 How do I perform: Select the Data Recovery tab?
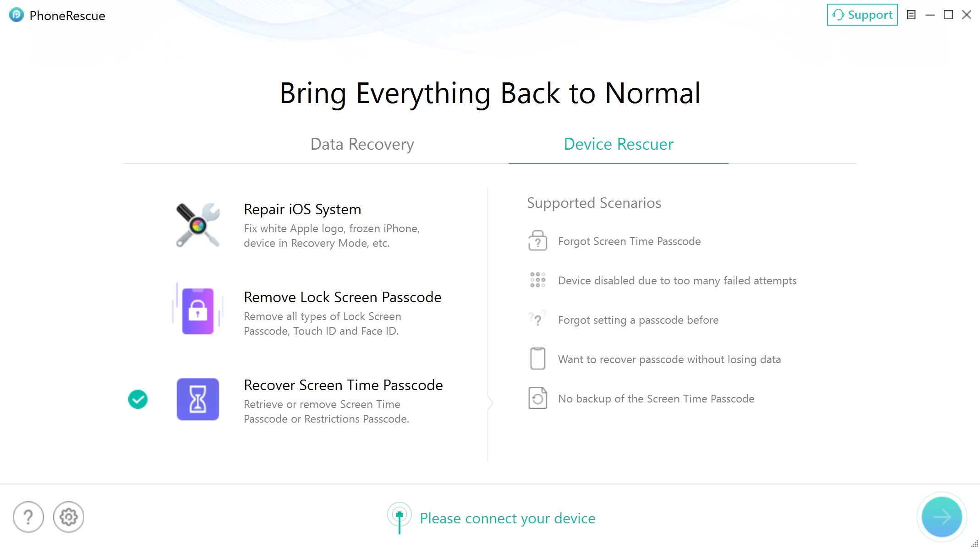(x=362, y=143)
